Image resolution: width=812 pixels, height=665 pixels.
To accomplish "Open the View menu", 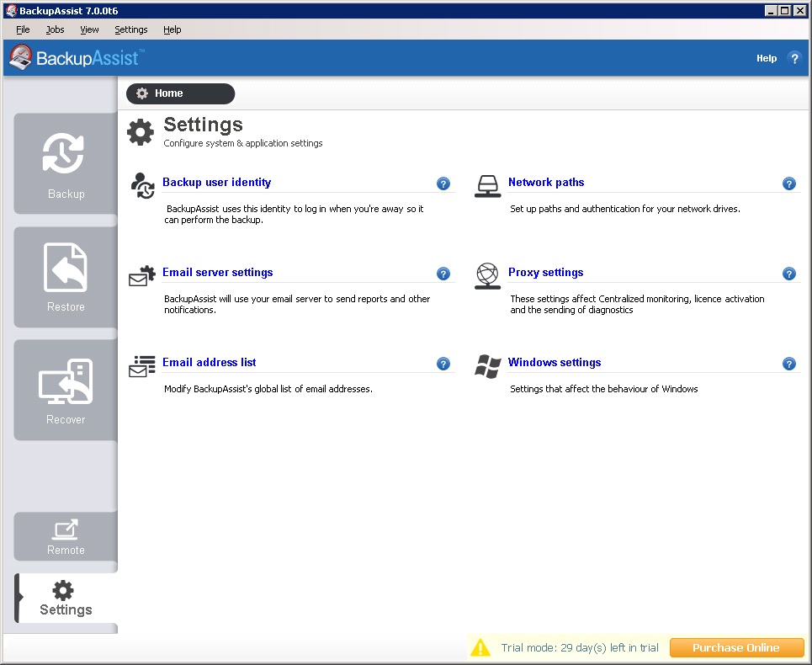I will point(89,29).
